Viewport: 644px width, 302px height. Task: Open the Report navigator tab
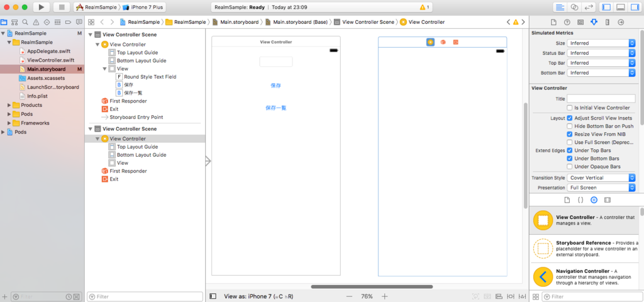point(79,22)
